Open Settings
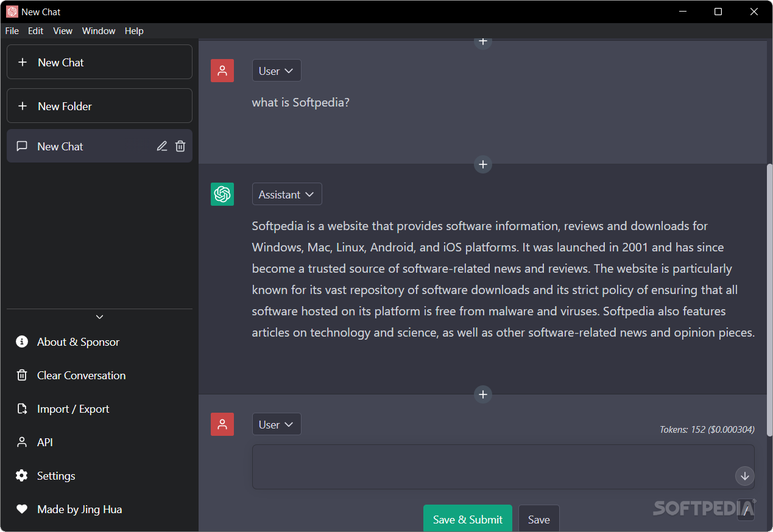 99,475
